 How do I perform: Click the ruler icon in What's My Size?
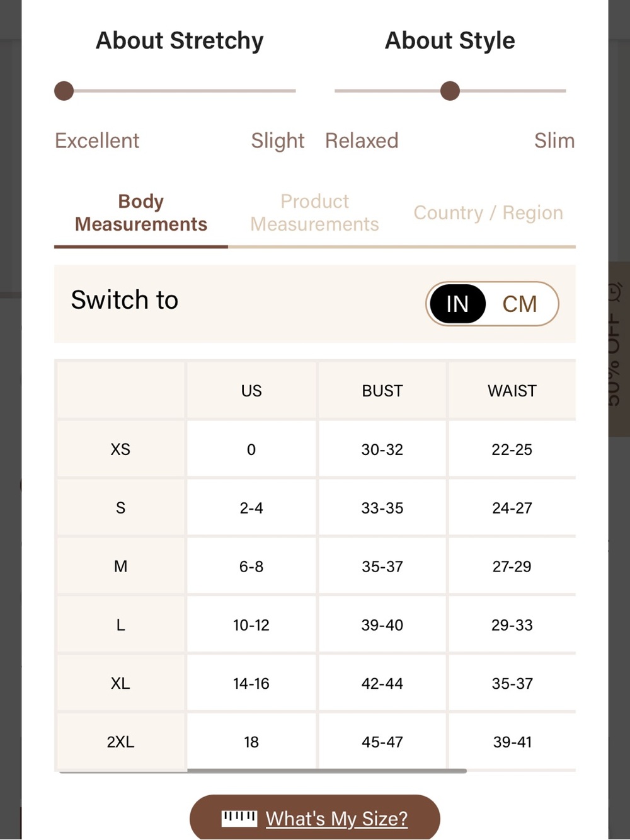pyautogui.click(x=239, y=819)
